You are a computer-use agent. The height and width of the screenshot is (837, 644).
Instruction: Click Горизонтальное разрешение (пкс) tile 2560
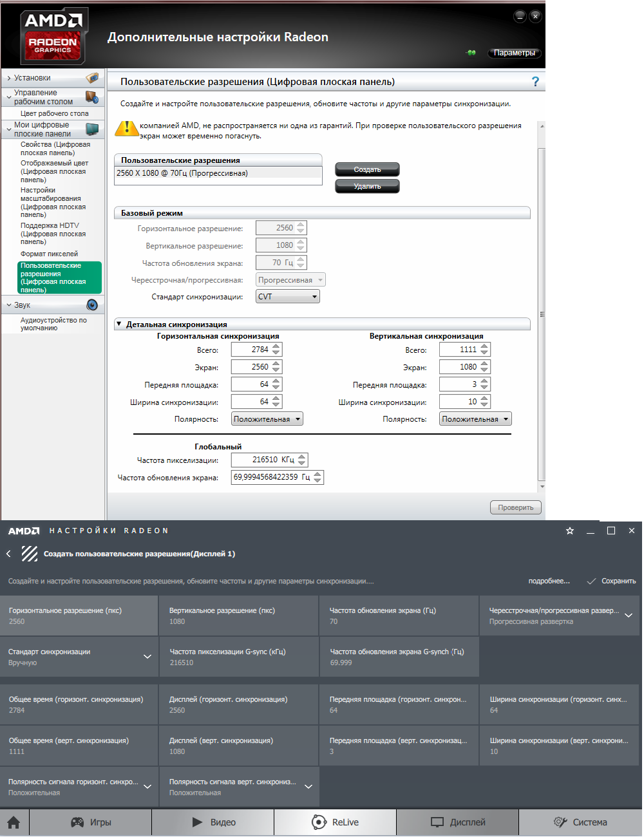79,616
